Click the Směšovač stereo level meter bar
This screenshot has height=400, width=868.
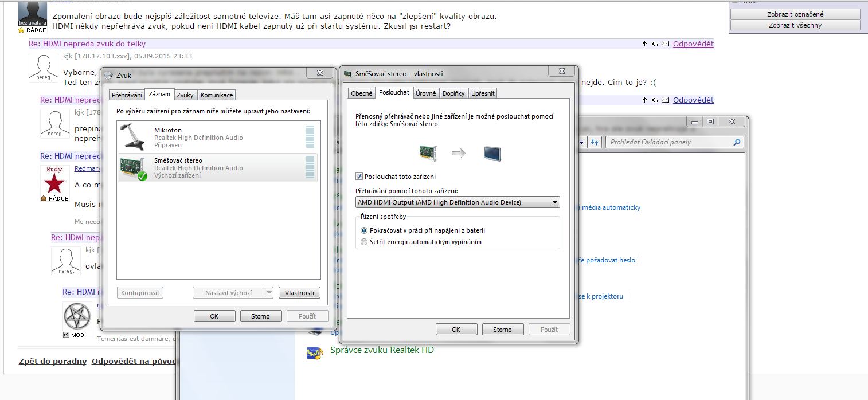(x=310, y=167)
